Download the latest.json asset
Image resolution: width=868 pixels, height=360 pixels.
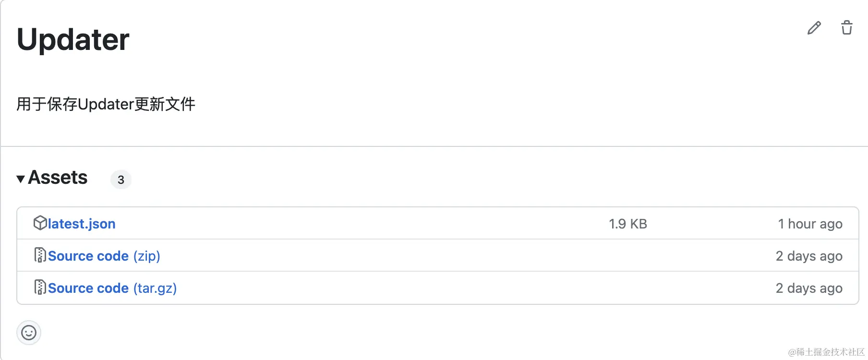pos(82,224)
